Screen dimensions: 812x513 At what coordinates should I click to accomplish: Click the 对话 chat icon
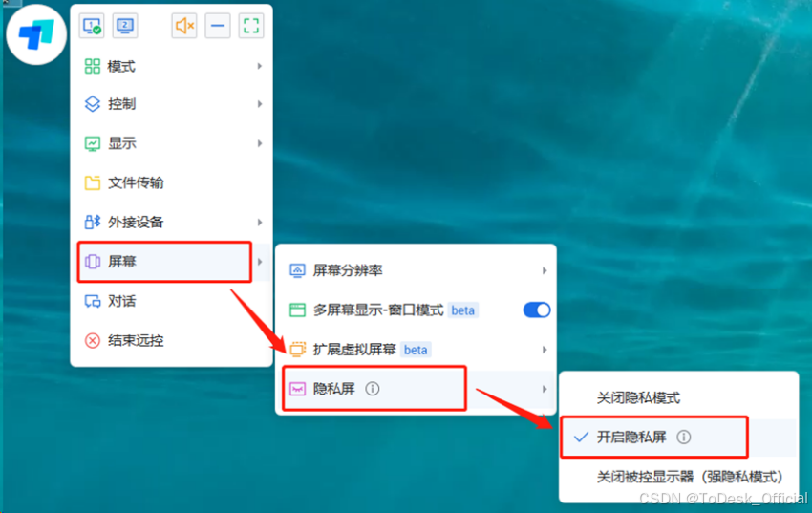point(92,301)
